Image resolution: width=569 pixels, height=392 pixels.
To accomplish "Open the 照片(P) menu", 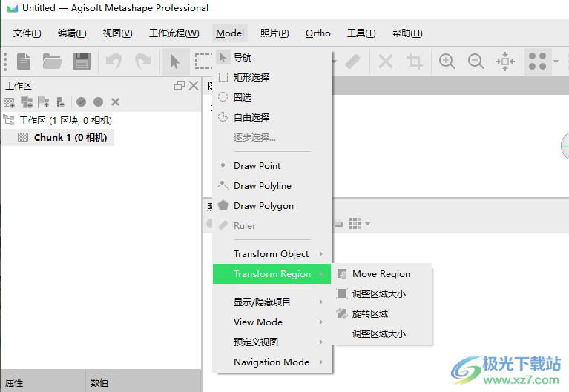I will point(274,33).
